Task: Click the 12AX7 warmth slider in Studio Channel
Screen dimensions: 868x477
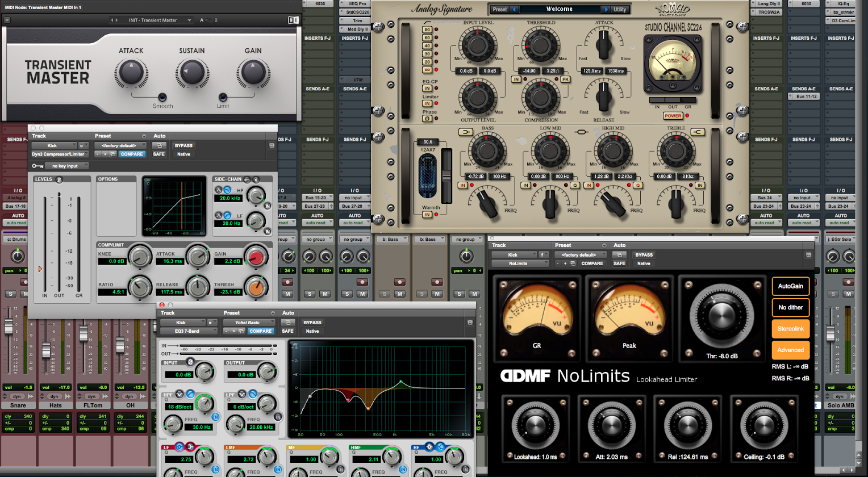Action: click(446, 176)
